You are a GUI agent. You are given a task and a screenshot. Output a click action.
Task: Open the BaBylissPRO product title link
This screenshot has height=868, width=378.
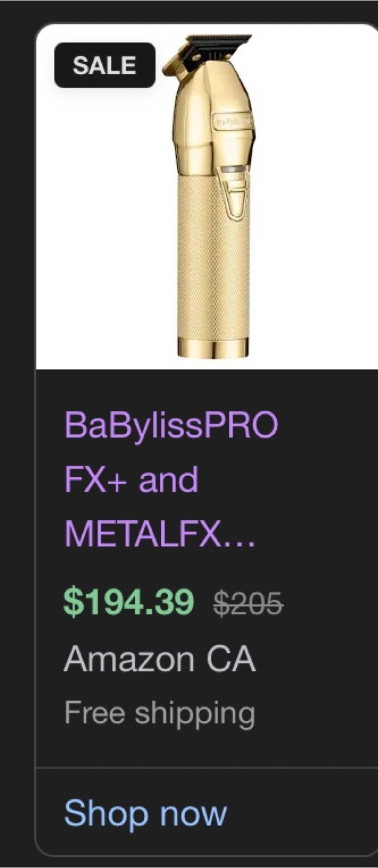[171, 426]
